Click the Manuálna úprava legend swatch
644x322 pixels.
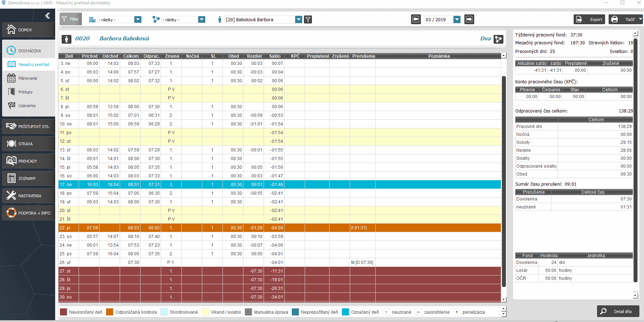(x=248, y=312)
